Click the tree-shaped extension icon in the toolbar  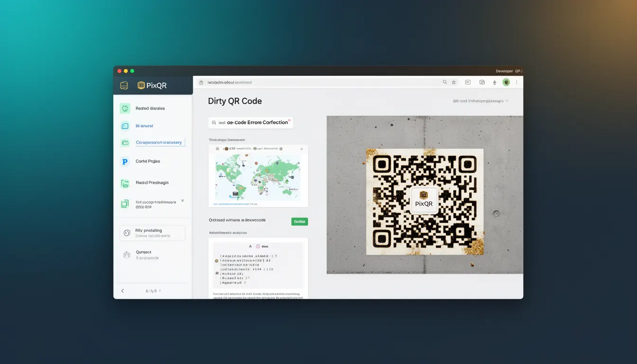pos(495,82)
